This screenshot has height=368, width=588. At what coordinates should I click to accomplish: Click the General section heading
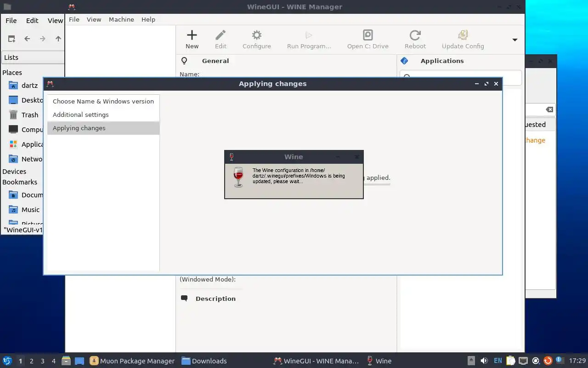coord(215,61)
